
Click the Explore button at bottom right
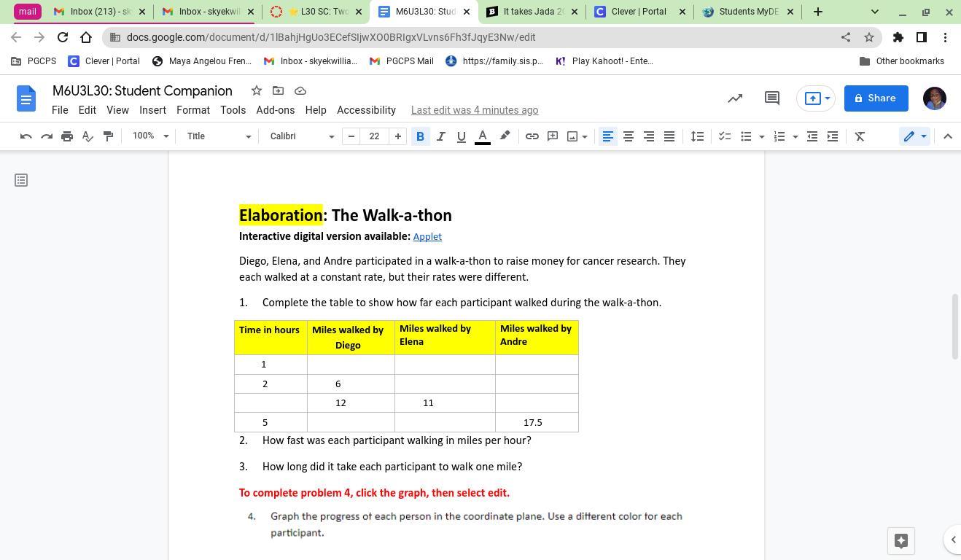[901, 540]
